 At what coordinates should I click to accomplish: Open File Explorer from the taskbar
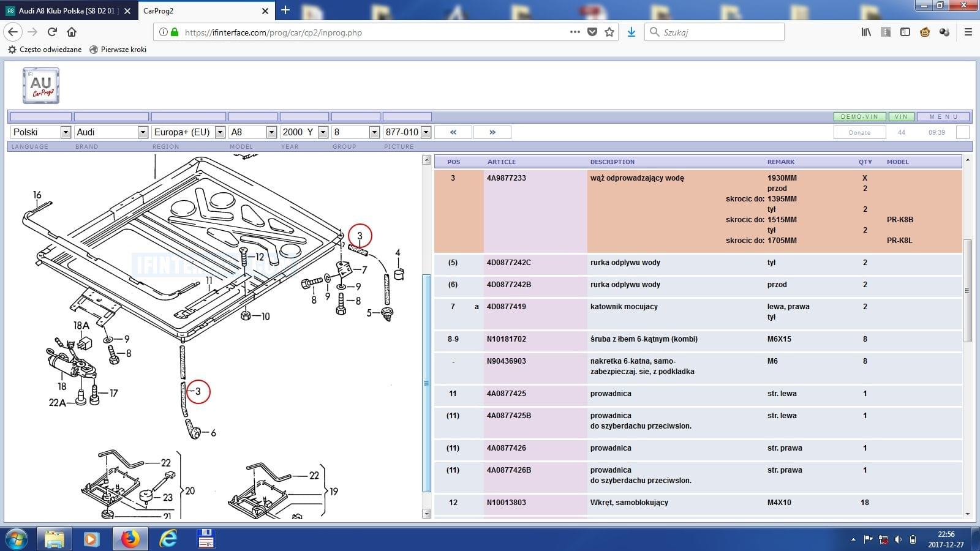pyautogui.click(x=54, y=539)
